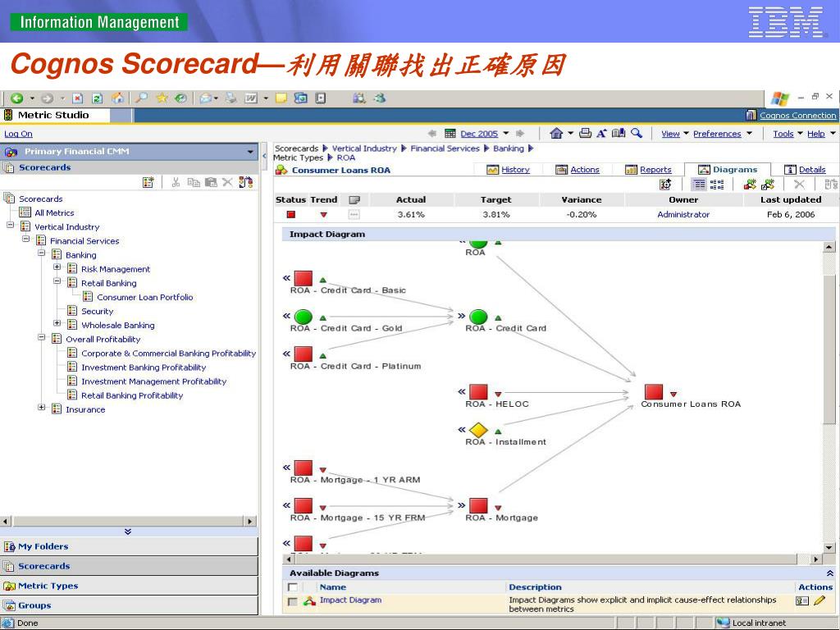The width and height of the screenshot is (840, 630).
Task: Click the diagram vertical scrollbar down arrow
Action: [x=829, y=547]
